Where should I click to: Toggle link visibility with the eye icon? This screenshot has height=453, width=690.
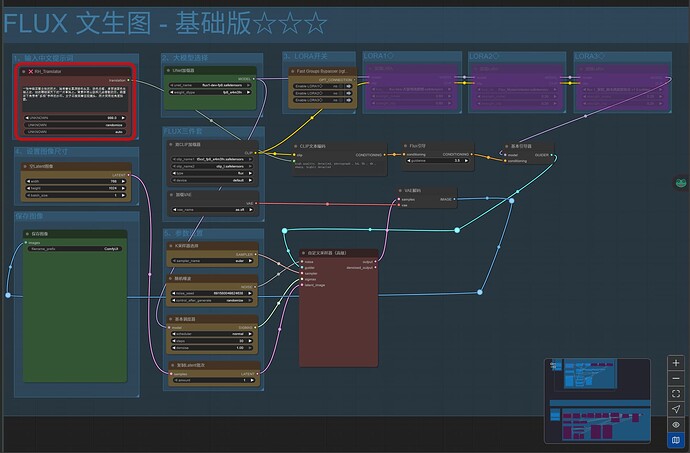pyautogui.click(x=675, y=424)
